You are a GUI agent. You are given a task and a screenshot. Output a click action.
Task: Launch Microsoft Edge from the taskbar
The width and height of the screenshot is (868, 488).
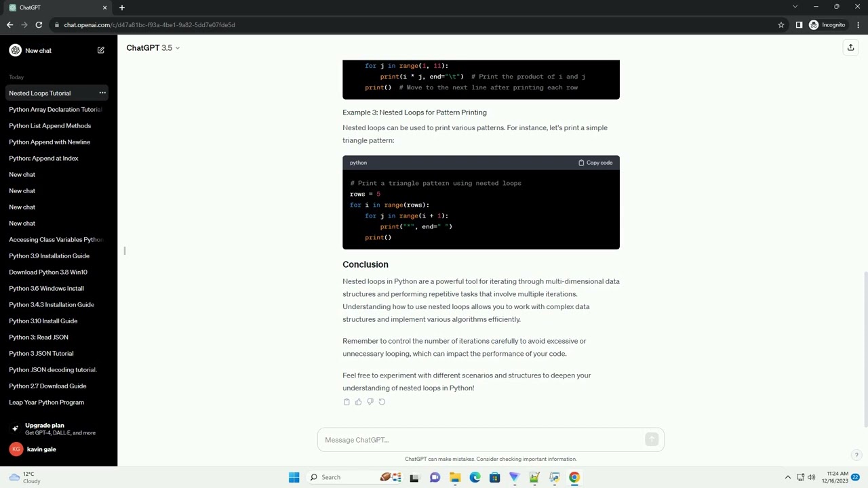(475, 477)
